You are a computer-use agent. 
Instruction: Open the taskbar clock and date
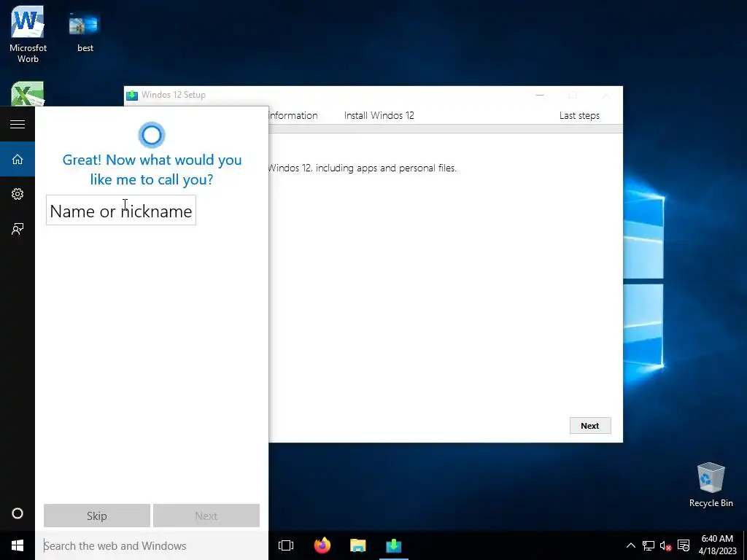tap(717, 545)
